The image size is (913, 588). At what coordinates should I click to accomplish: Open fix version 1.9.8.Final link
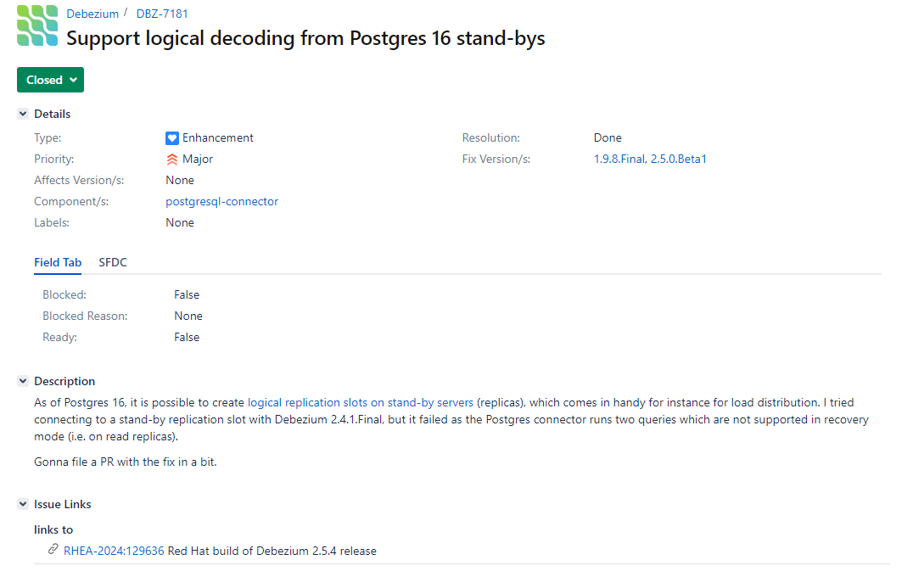click(x=619, y=160)
